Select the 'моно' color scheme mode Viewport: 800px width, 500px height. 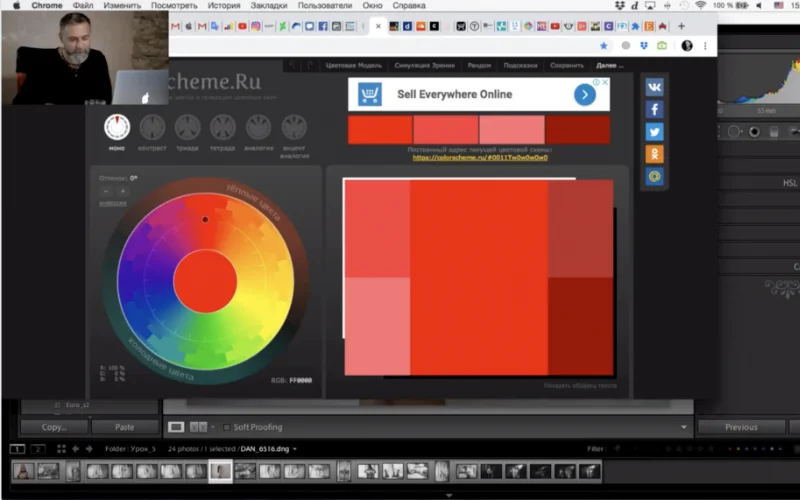click(117, 128)
